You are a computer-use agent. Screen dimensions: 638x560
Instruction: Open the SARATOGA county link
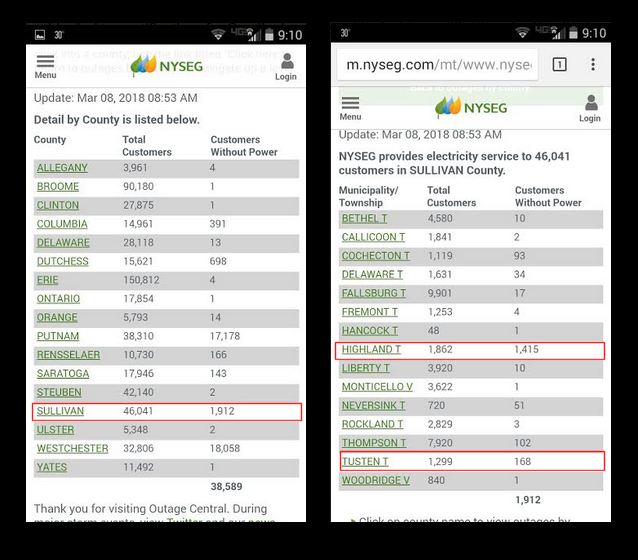click(x=63, y=374)
